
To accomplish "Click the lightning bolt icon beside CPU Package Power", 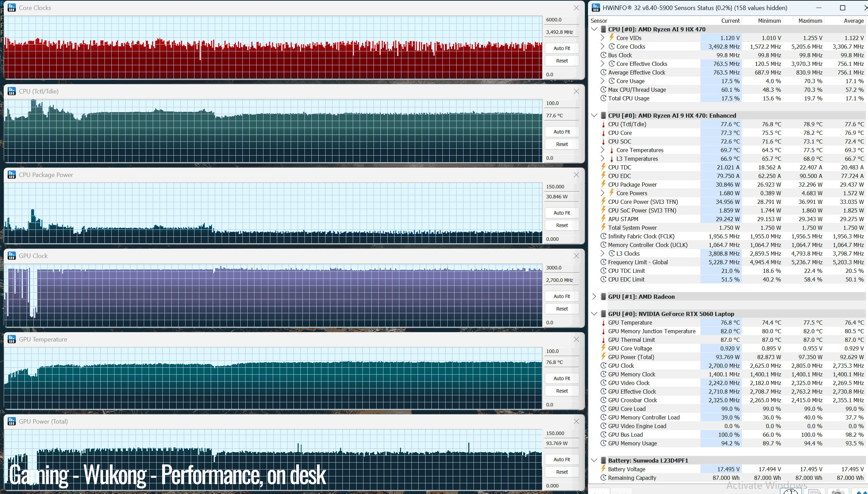I will click(603, 185).
